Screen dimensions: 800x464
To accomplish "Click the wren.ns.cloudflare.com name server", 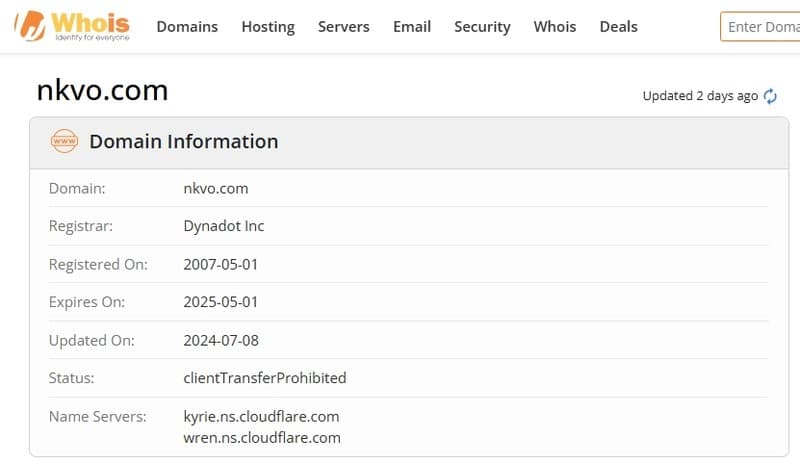I will pyautogui.click(x=262, y=437).
